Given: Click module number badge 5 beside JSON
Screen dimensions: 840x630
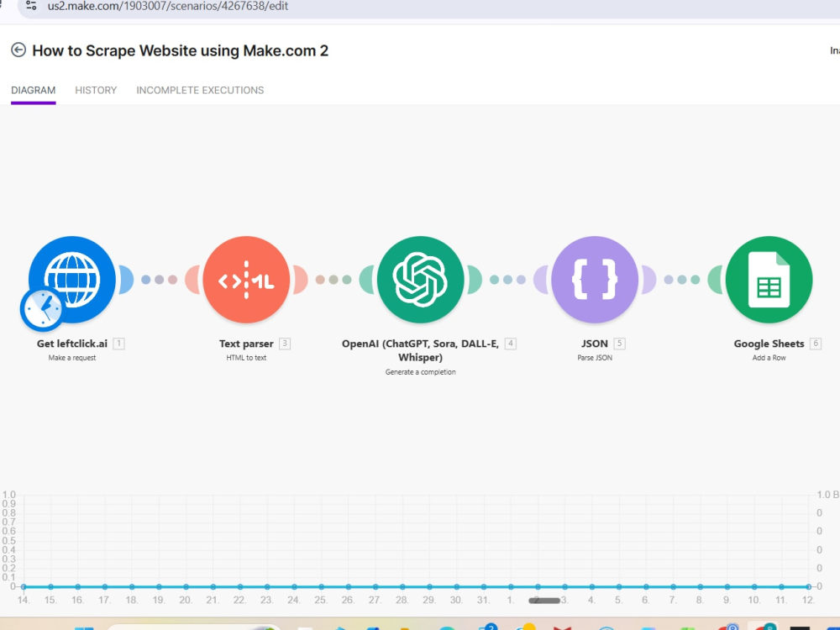Looking at the screenshot, I should coord(619,344).
